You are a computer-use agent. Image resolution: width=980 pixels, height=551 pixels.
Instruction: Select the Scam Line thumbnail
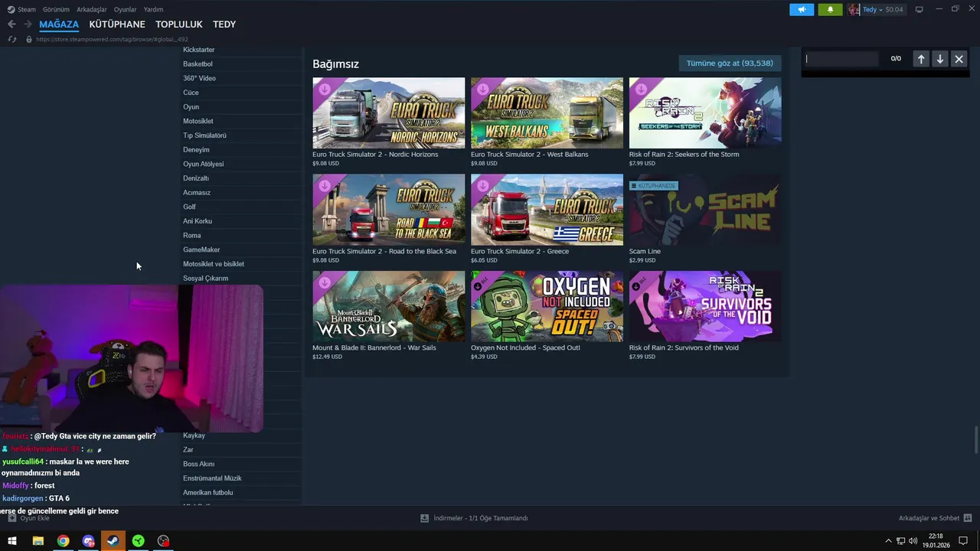click(x=705, y=210)
